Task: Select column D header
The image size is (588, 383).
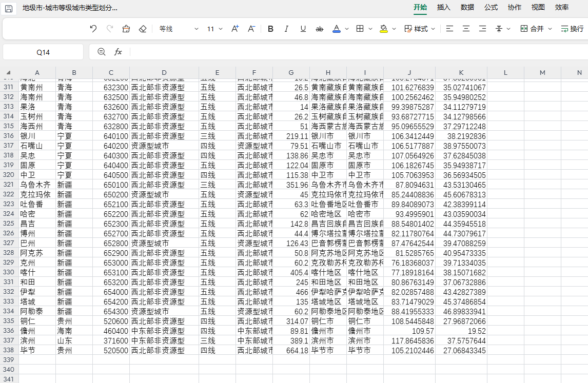Action: 164,73
